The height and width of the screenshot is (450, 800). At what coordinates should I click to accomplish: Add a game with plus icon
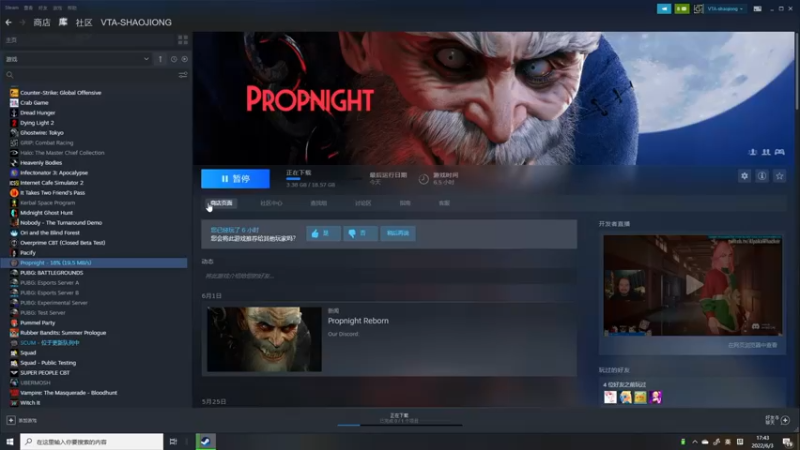[11, 420]
